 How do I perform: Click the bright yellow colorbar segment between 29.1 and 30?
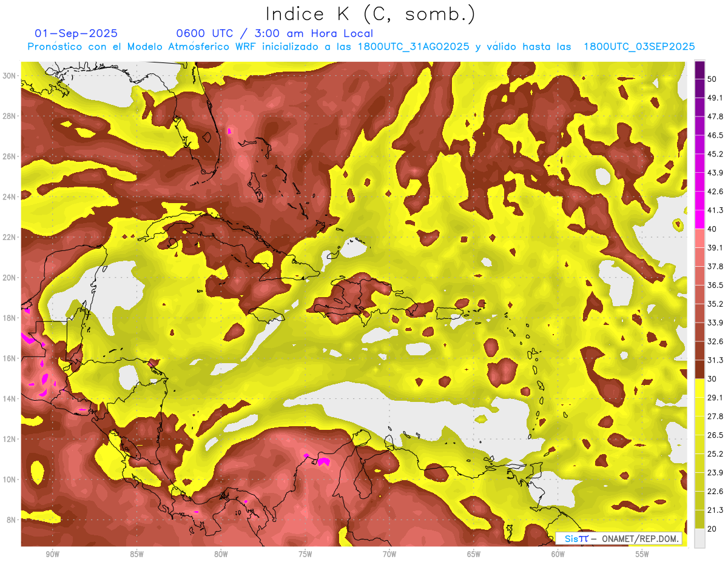click(x=699, y=388)
